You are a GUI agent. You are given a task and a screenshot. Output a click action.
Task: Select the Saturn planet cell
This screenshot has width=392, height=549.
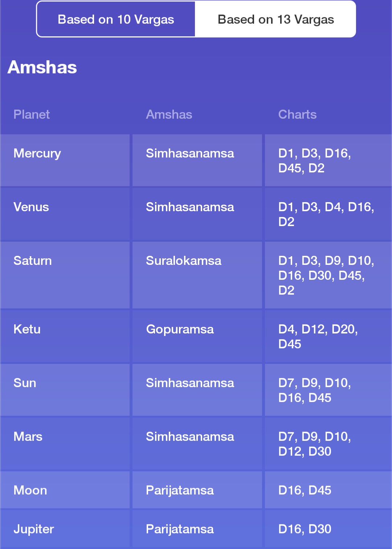coord(65,275)
